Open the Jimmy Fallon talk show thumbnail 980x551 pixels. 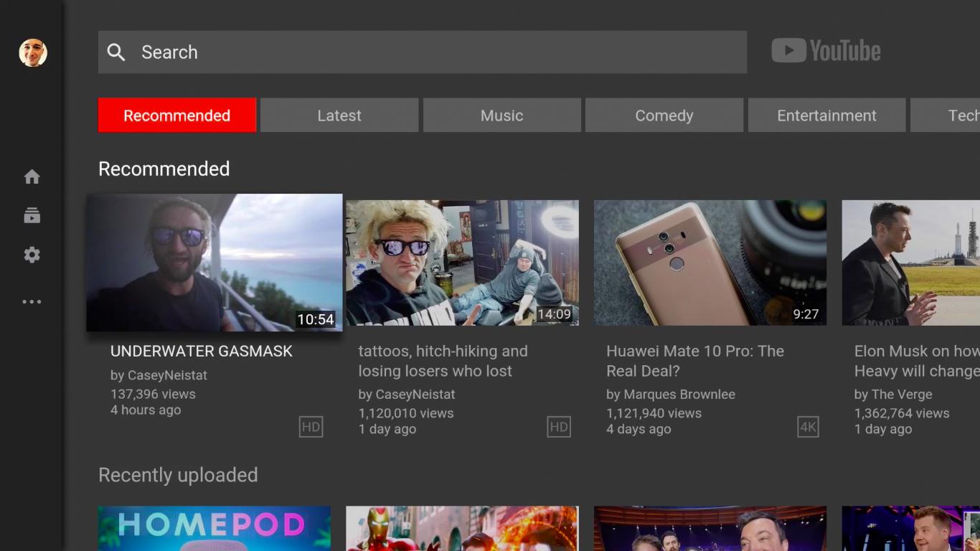(710, 529)
